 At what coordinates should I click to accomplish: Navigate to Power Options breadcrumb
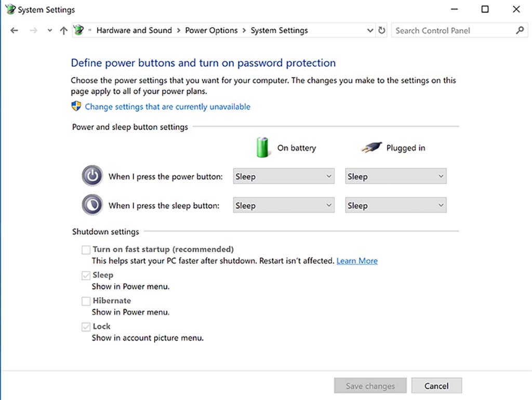tap(211, 31)
